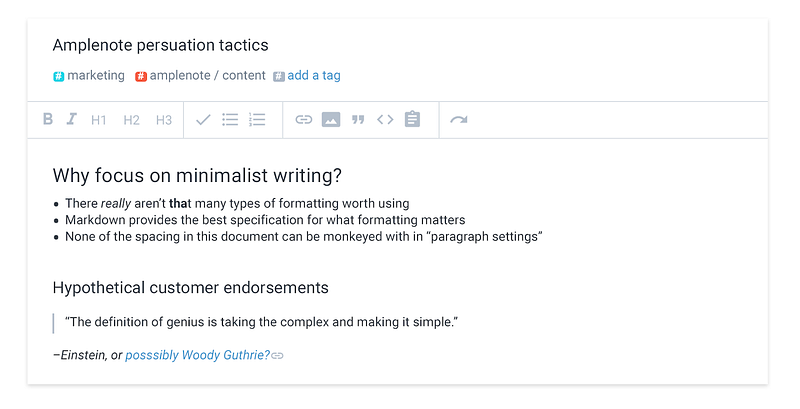This screenshot has height=409, width=800.
Task: Insert a bulleted list
Action: tap(230, 120)
